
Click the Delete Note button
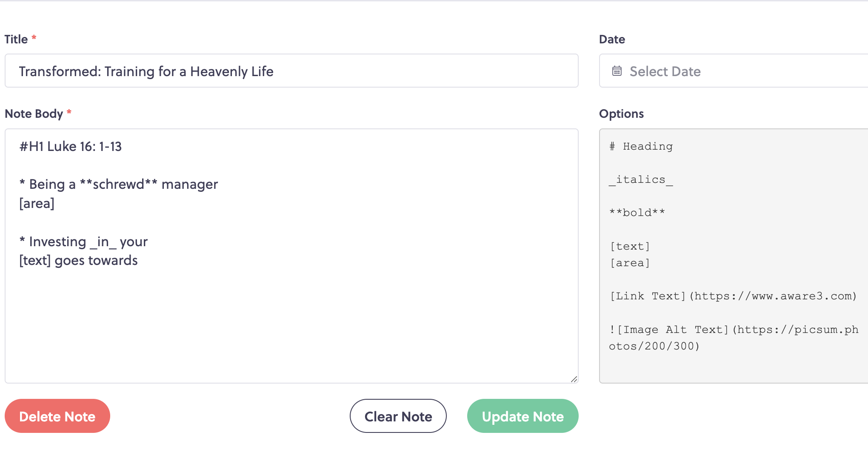(57, 416)
